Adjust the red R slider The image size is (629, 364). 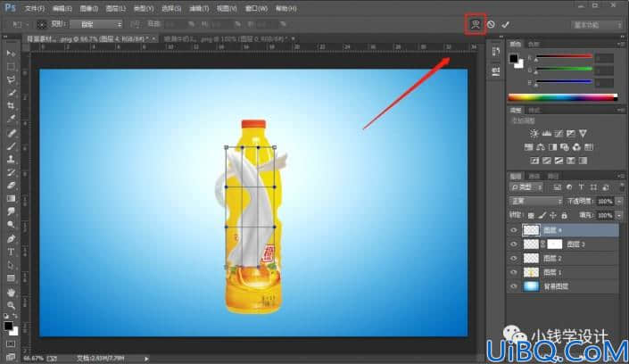pos(565,57)
